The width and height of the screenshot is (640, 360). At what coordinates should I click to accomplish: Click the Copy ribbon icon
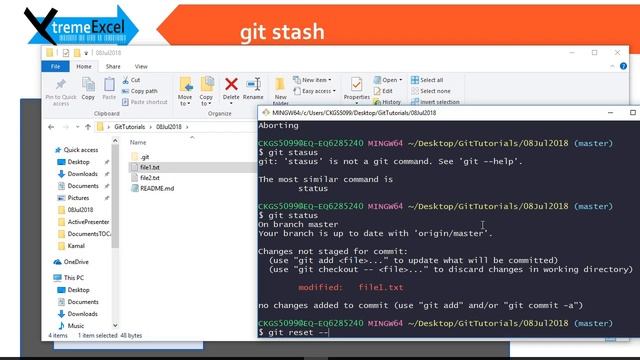tap(88, 84)
